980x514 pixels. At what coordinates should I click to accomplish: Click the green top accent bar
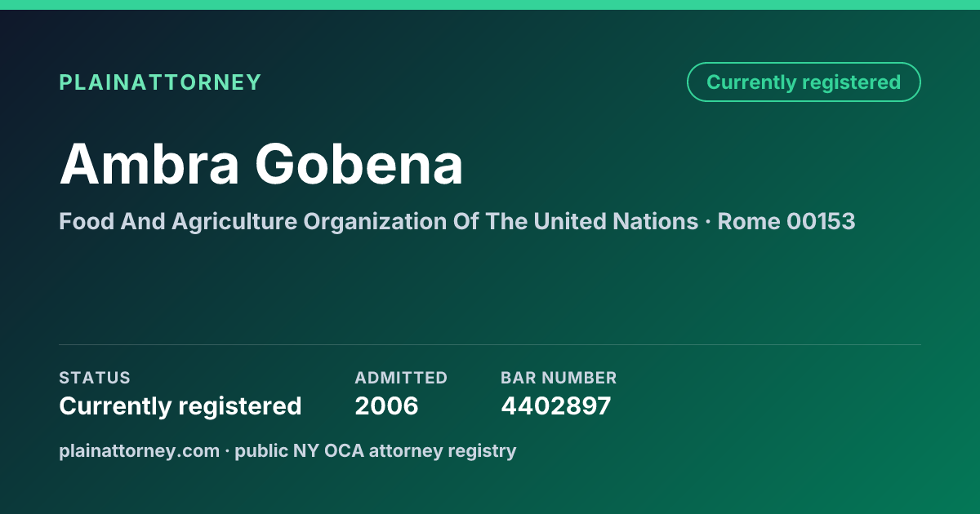tap(490, 5)
